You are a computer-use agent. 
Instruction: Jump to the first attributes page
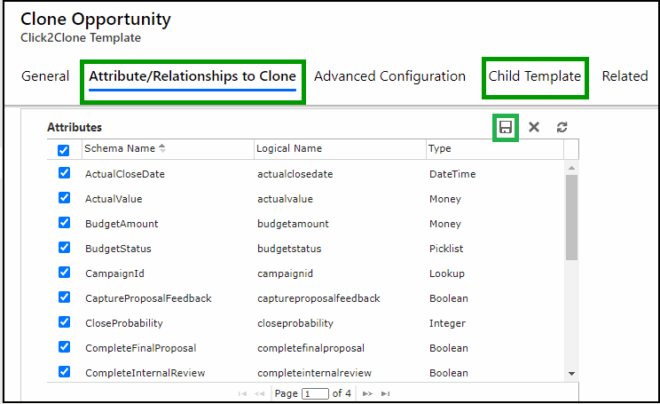pos(243,394)
